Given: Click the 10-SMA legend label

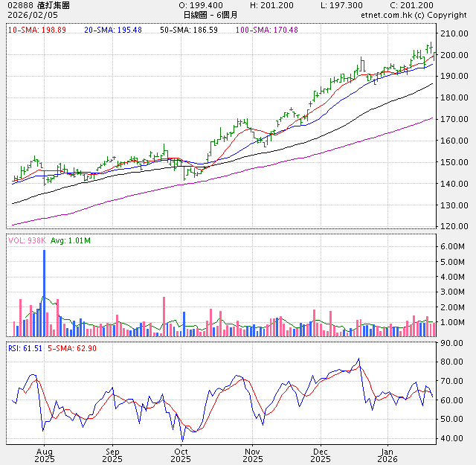Looking at the screenshot, I should click(x=36, y=30).
